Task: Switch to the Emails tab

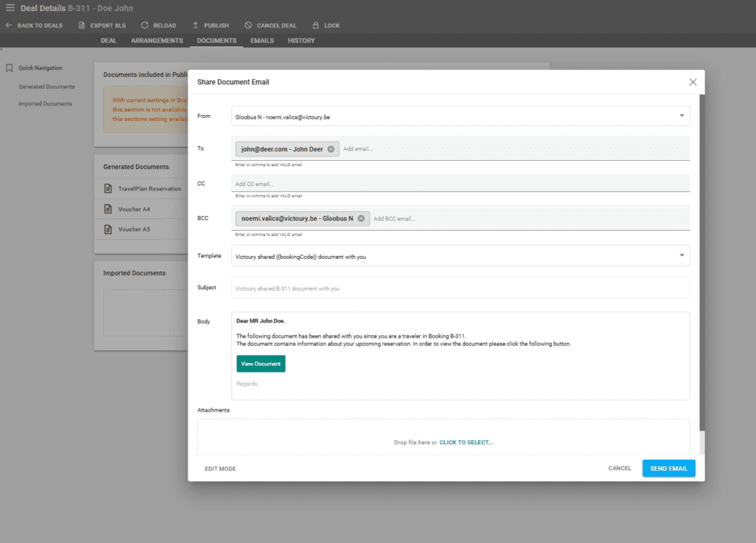Action: tap(262, 41)
